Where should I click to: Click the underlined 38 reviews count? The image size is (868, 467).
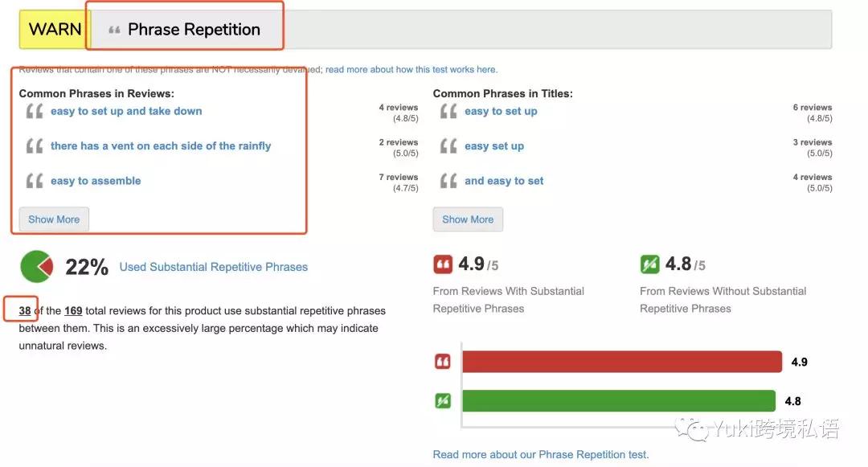25,310
